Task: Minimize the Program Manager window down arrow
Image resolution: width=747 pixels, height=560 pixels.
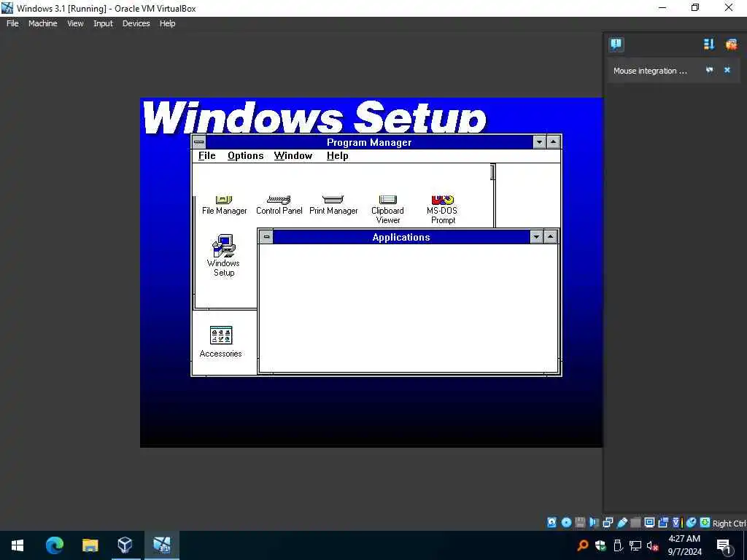Action: pos(539,142)
